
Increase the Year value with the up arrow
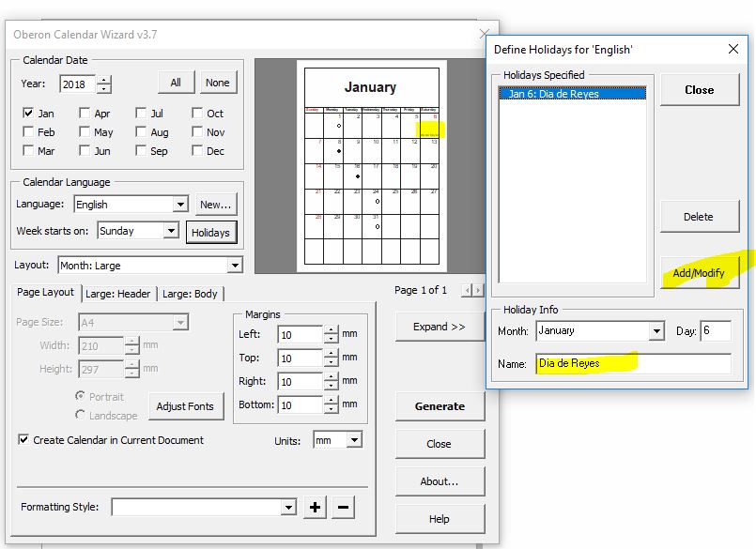104,80
